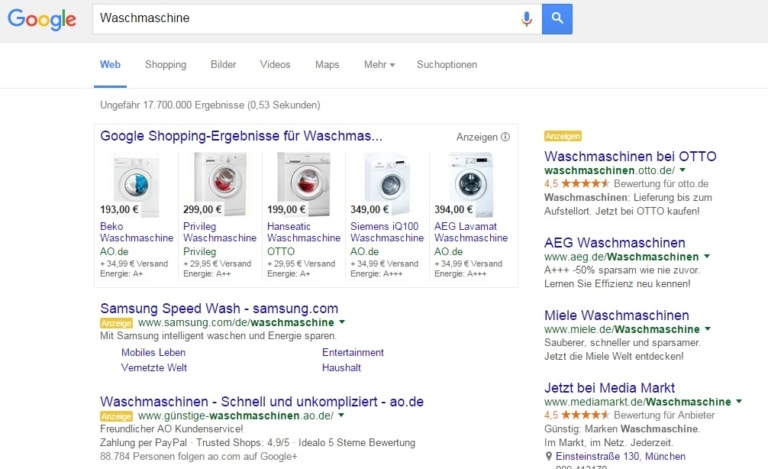Image resolution: width=768 pixels, height=469 pixels.
Task: Open Siemens iQ100 Waschmaschine product link
Action: coord(387,232)
